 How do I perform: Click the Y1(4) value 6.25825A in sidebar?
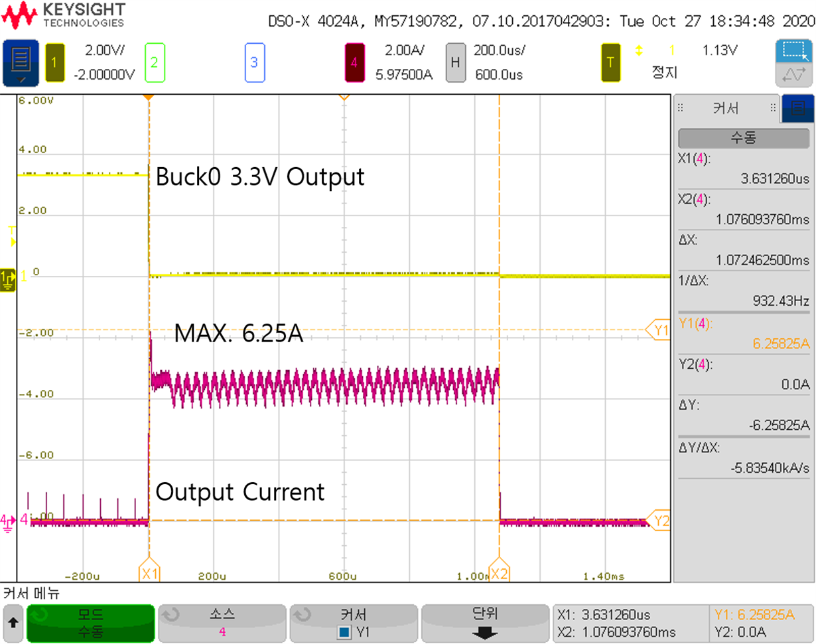pos(780,344)
